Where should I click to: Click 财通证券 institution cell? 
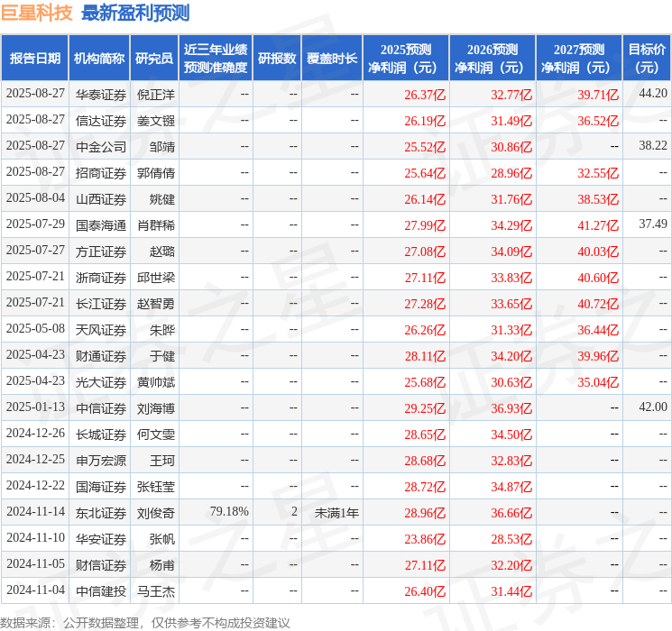101,356
